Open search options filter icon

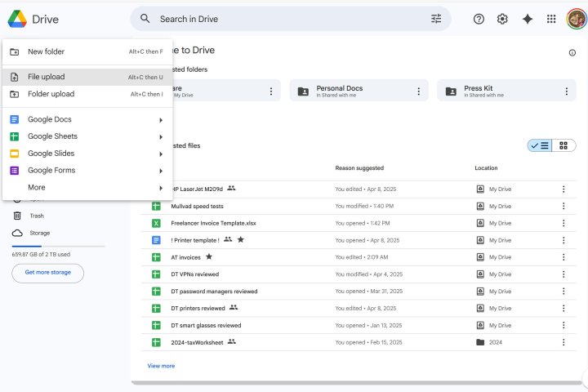(x=436, y=19)
